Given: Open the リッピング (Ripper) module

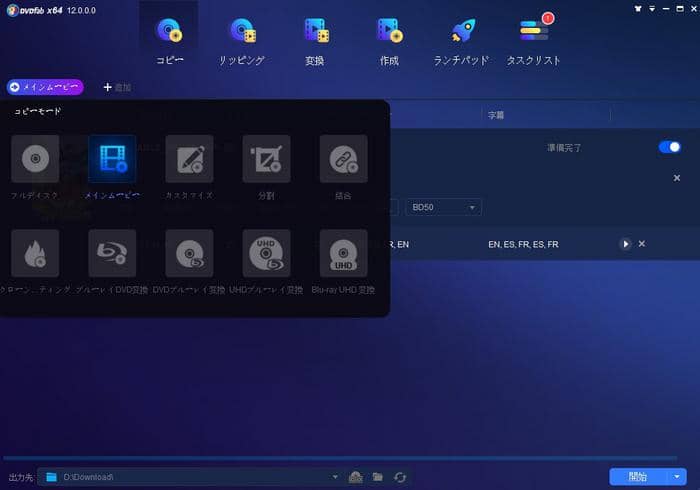Looking at the screenshot, I should tap(242, 40).
